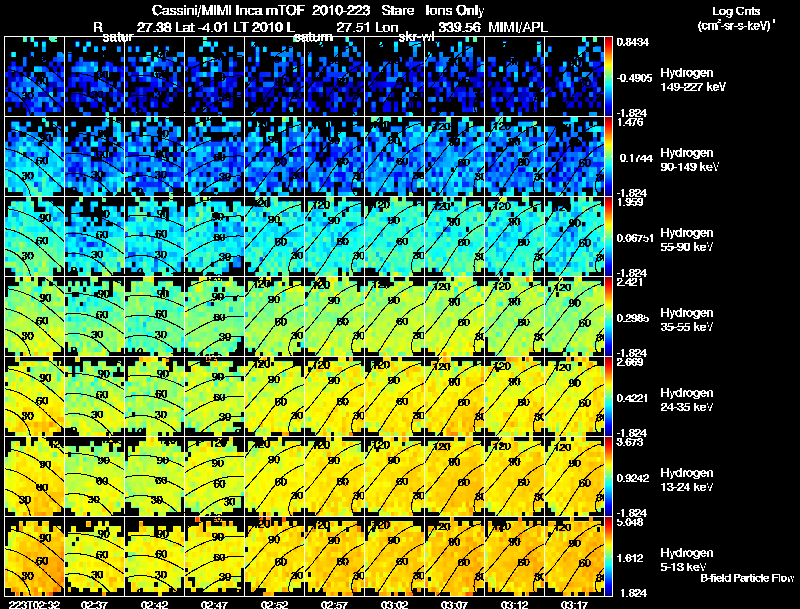This screenshot has width=800, height=609.
Task: Click the 1.959 colorbar value
Action: pyautogui.click(x=631, y=202)
